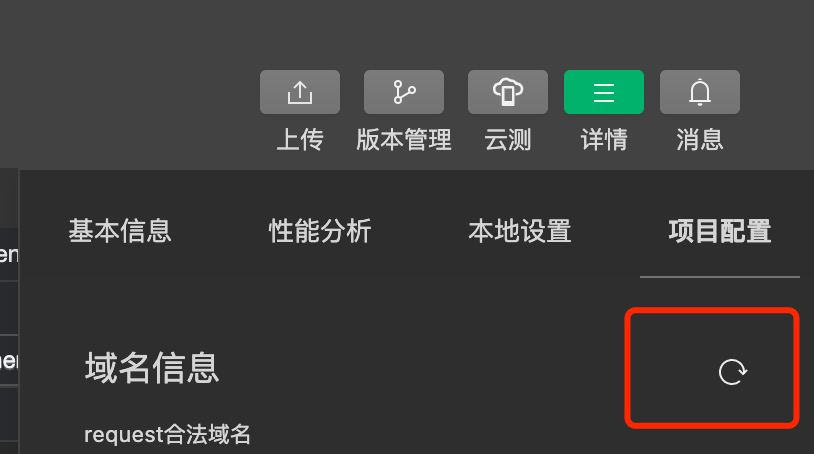Image resolution: width=814 pixels, height=454 pixels.
Task: Select the upper partially visible left panel row
Action: tap(9, 254)
